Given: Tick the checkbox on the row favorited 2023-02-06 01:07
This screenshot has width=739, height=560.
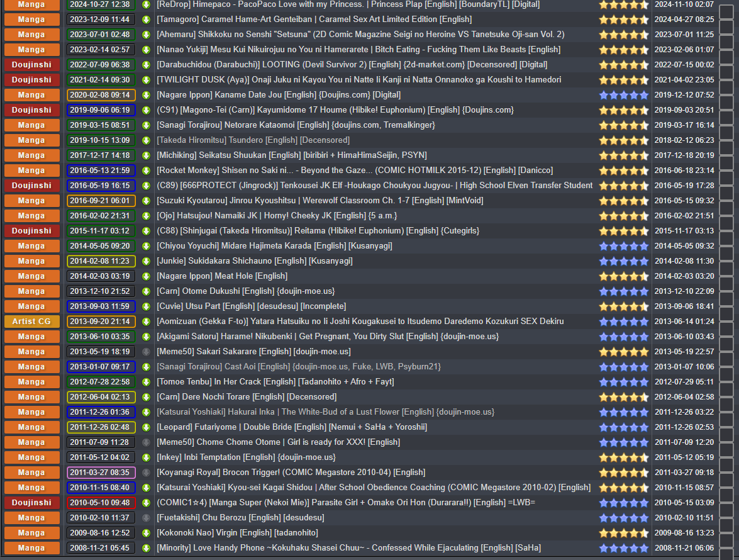Looking at the screenshot, I should click(726, 57).
